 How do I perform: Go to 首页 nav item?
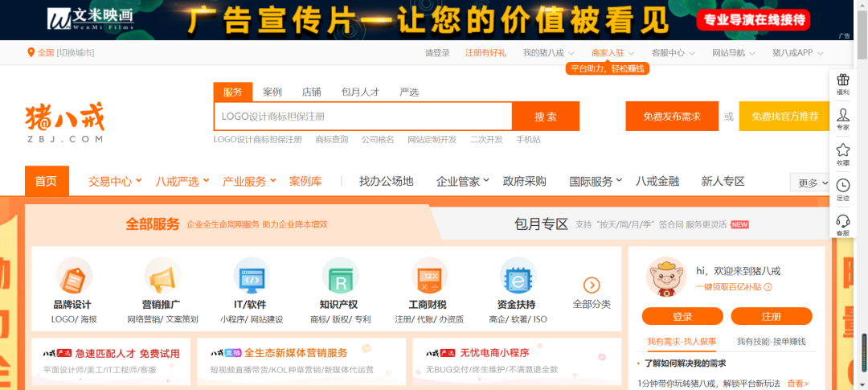click(x=47, y=181)
